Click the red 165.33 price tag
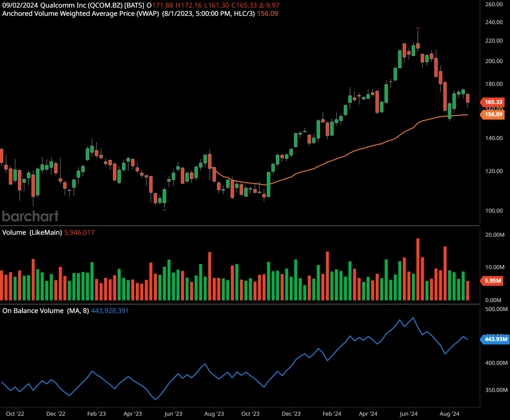Screen dimensions: 510x420 [492, 102]
